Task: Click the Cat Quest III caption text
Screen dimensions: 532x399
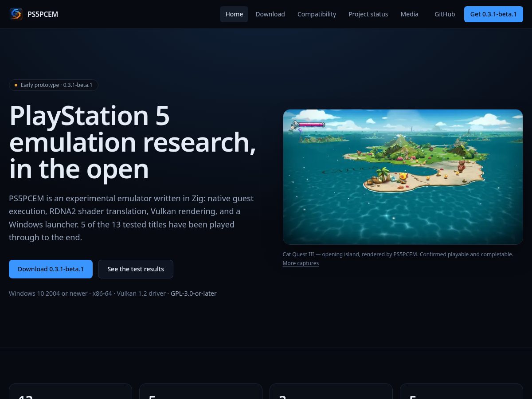Action: click(x=398, y=254)
